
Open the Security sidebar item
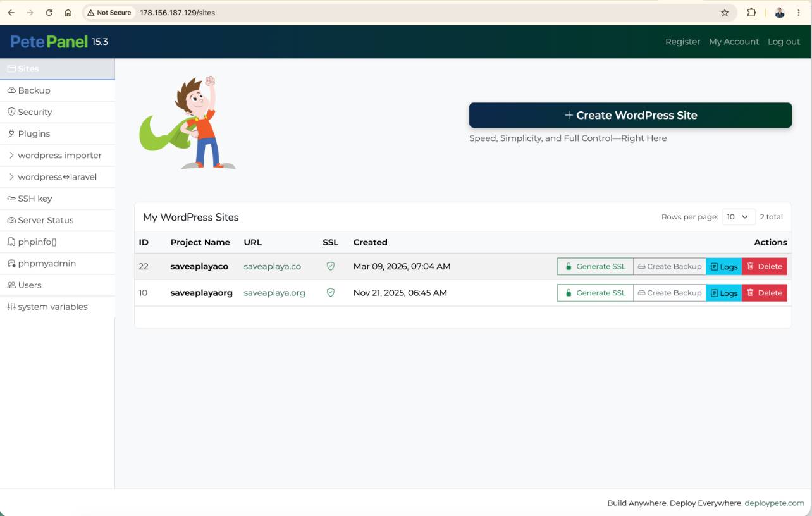point(58,112)
